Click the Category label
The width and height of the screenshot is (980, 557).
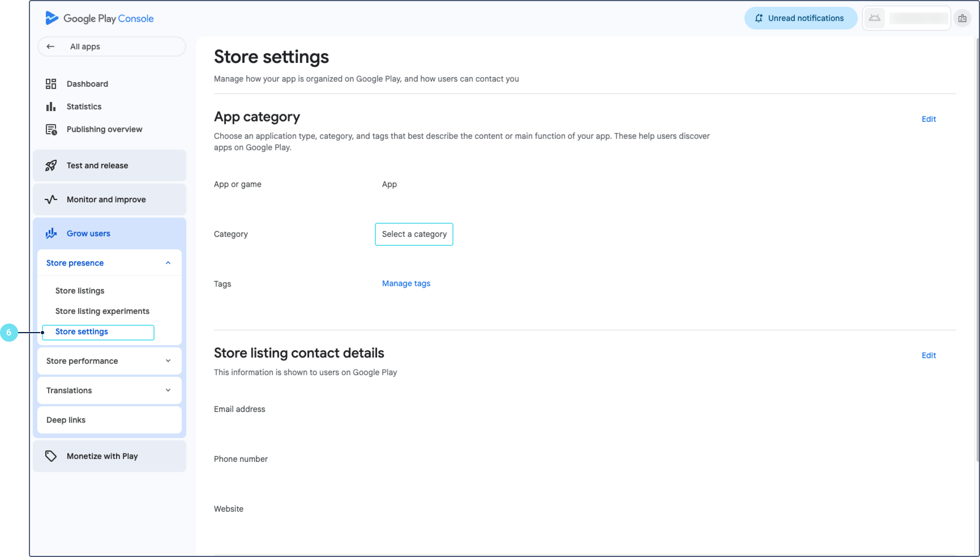pos(231,234)
